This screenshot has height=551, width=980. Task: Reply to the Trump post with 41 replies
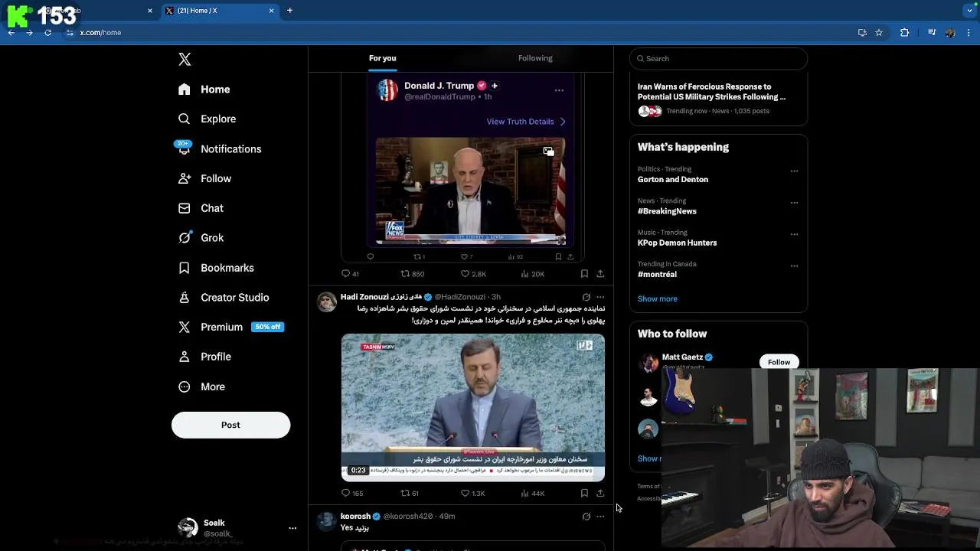coord(350,274)
